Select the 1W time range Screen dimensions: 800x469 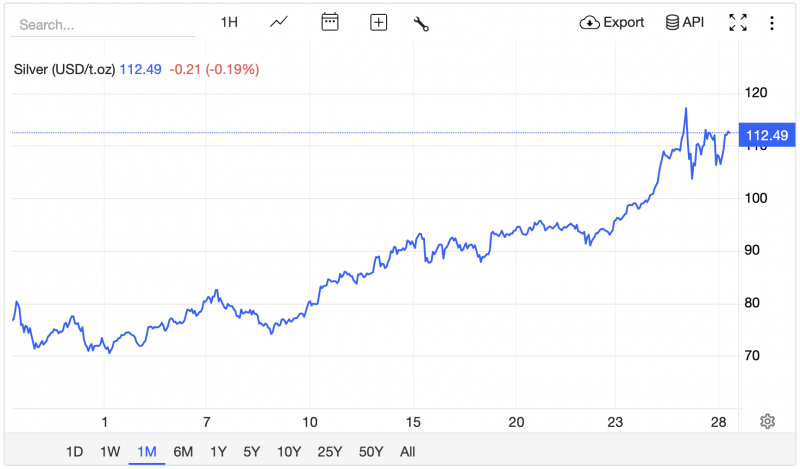click(110, 451)
